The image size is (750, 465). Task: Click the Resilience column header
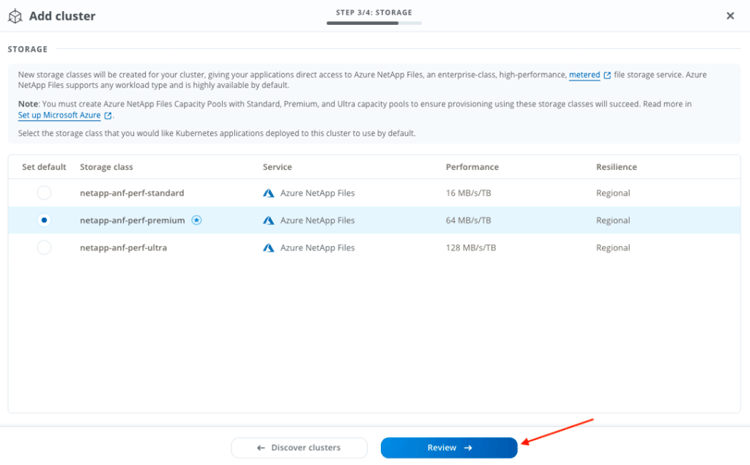click(x=616, y=167)
